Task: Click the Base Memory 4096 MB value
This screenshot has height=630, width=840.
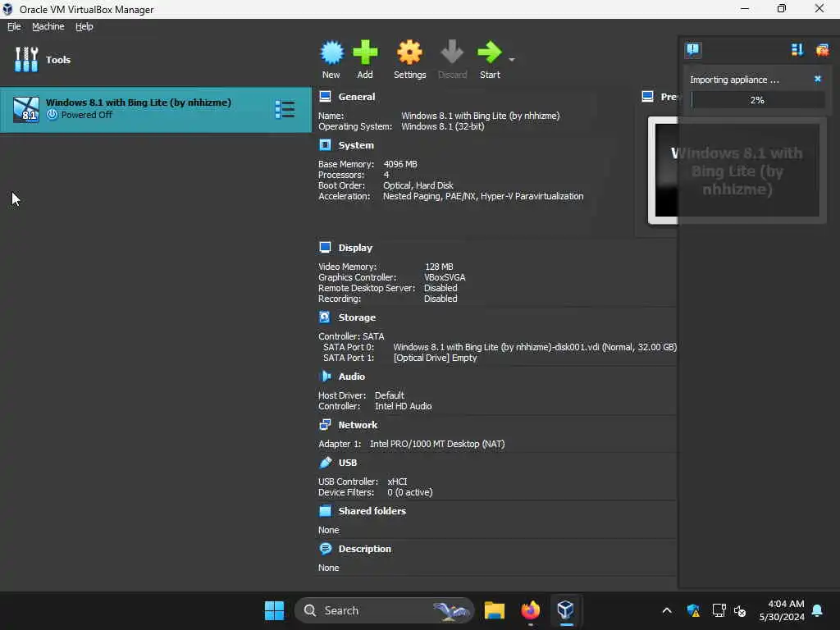Action: (x=400, y=164)
